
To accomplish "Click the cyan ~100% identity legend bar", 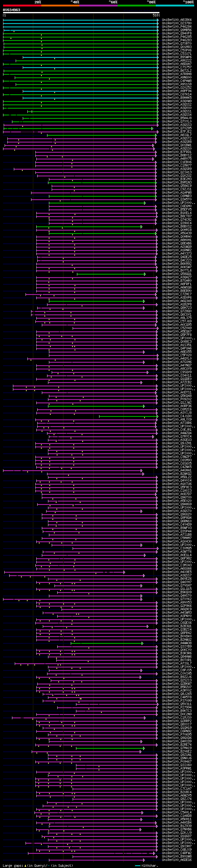I will [175, 6].
